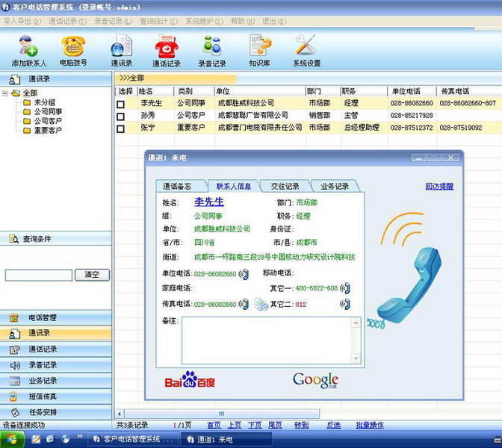Image resolution: width=502 pixels, height=448 pixels.
Task: Open the 系统维护 menu
Action: [205, 22]
